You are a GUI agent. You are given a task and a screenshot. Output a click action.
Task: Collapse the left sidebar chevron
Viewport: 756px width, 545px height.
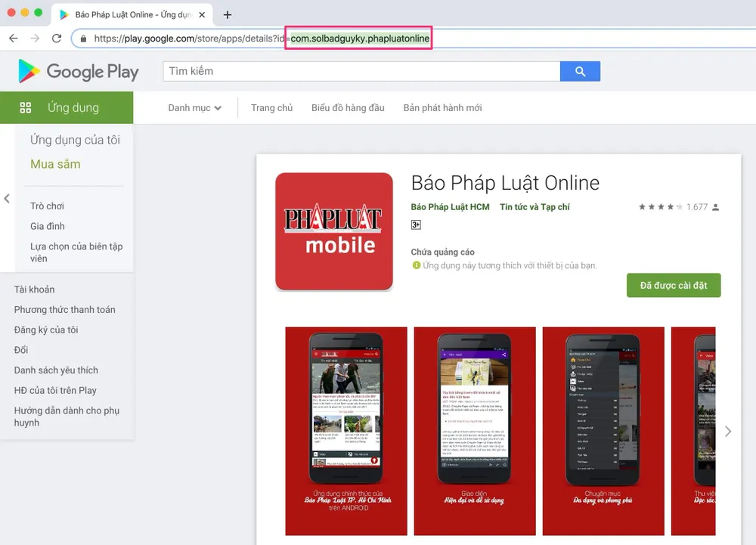[x=7, y=199]
